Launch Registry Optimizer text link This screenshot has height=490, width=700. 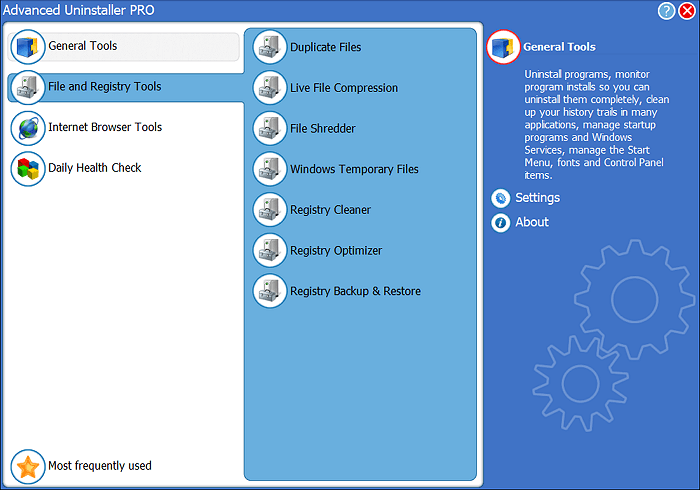point(336,250)
